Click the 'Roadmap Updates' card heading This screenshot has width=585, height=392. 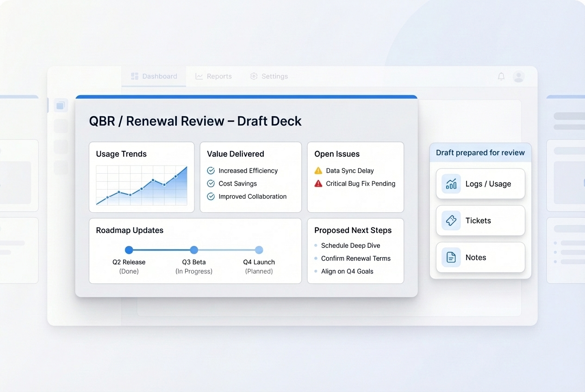tap(130, 230)
